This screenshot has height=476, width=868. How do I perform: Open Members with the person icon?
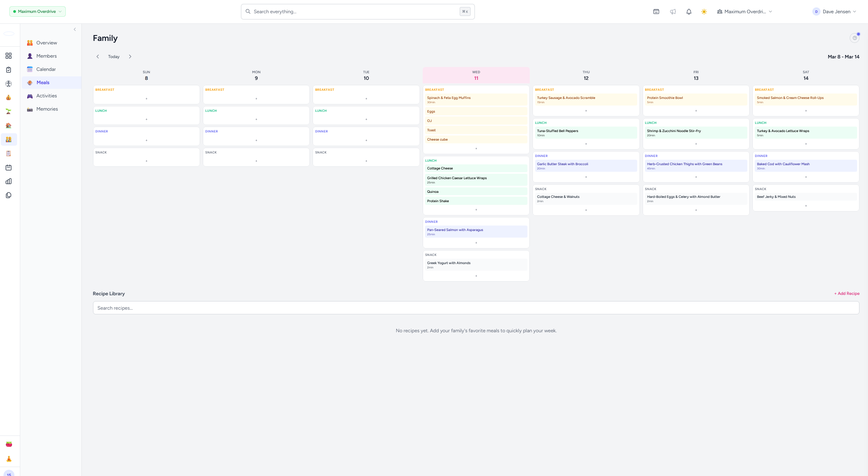click(47, 56)
